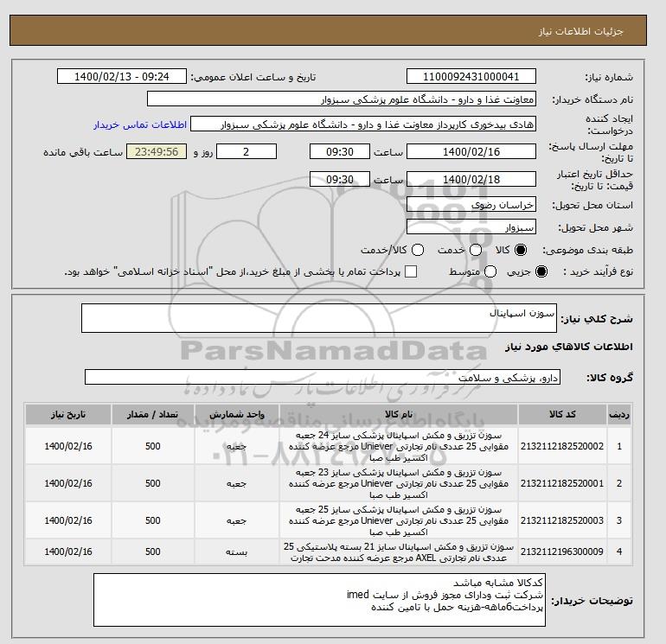Select the خدمت radio button

pos(476,250)
